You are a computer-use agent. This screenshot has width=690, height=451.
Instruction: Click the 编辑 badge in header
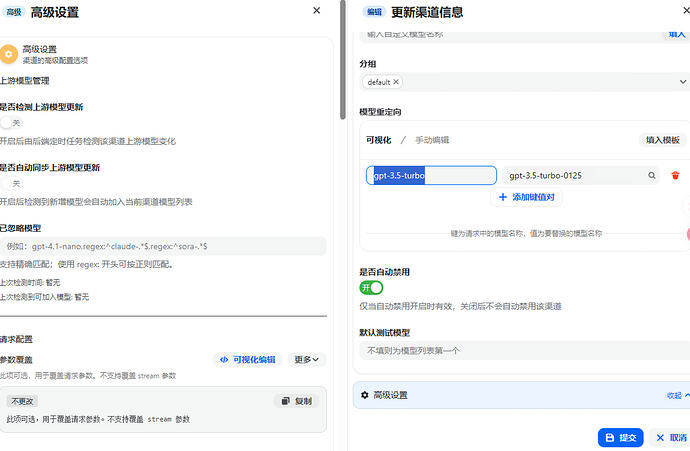tap(374, 12)
